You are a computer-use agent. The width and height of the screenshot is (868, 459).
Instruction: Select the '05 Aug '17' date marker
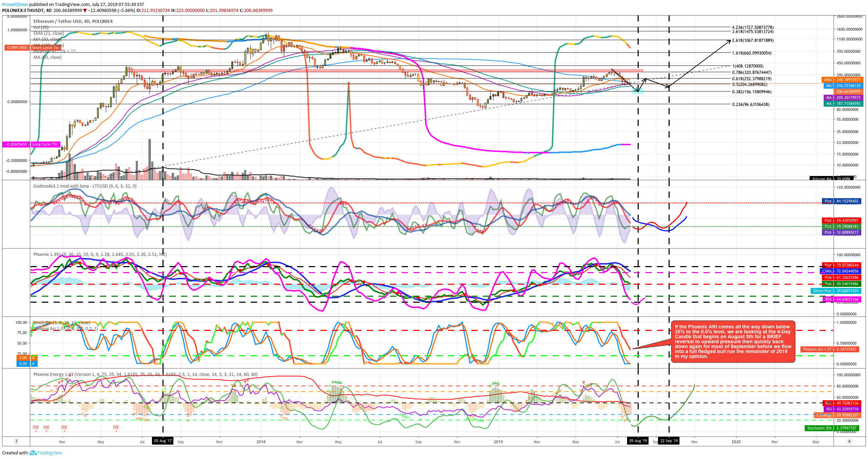(x=163, y=441)
